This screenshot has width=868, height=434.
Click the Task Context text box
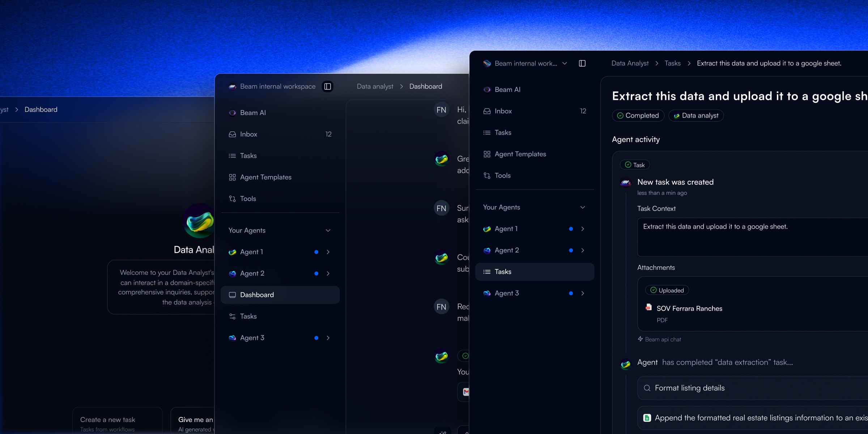(x=752, y=237)
